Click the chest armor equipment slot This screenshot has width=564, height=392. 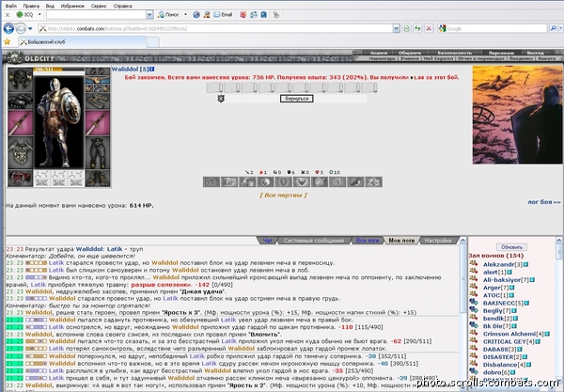20,152
